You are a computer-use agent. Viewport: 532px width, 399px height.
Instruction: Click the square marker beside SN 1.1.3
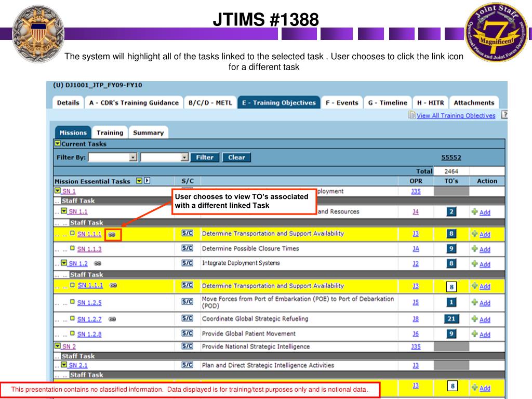[72, 248]
